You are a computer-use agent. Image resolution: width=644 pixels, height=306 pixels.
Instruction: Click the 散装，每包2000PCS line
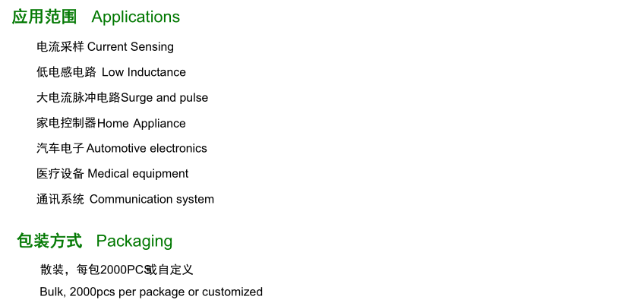pyautogui.click(x=117, y=270)
